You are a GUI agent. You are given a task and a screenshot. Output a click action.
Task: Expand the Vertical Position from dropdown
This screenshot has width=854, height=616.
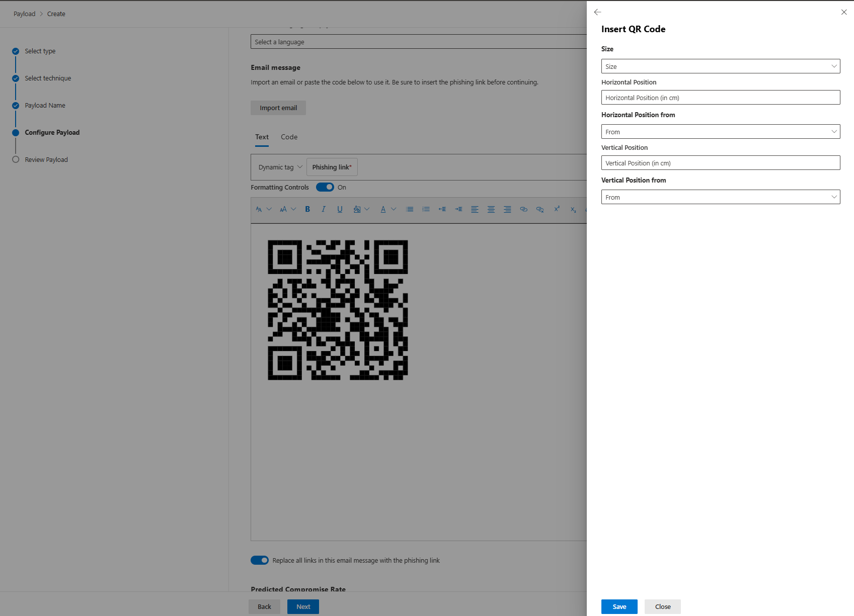pyautogui.click(x=720, y=197)
